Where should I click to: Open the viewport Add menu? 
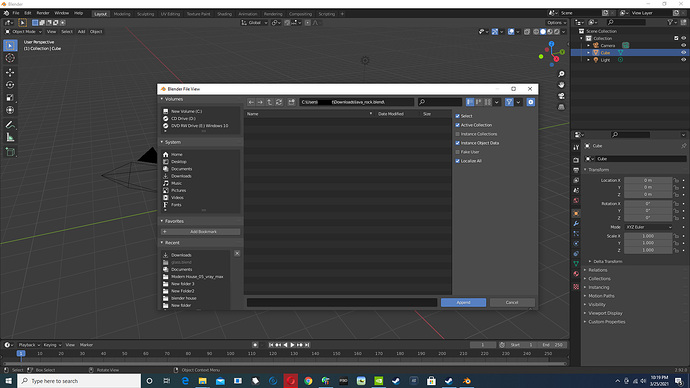pyautogui.click(x=81, y=32)
